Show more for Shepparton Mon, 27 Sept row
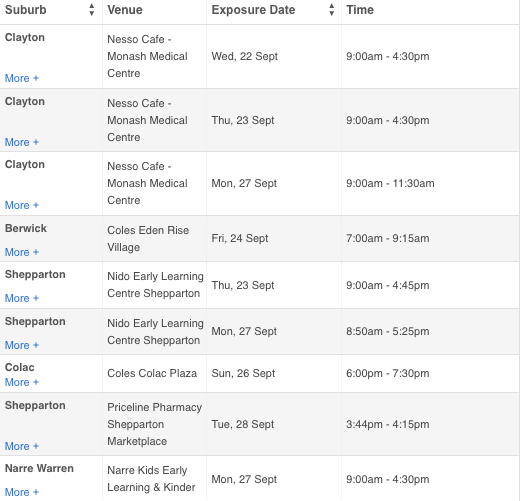Viewport: 520px width, 501px height. point(22,345)
